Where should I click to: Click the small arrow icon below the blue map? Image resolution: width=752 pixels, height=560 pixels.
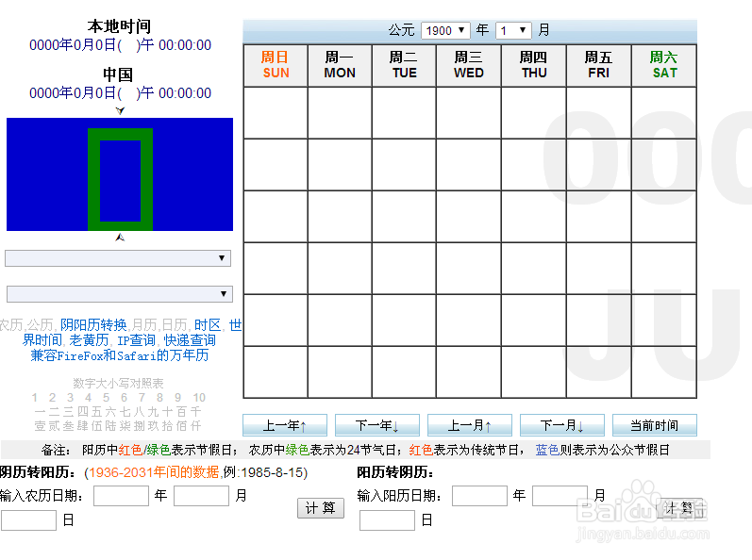120,238
